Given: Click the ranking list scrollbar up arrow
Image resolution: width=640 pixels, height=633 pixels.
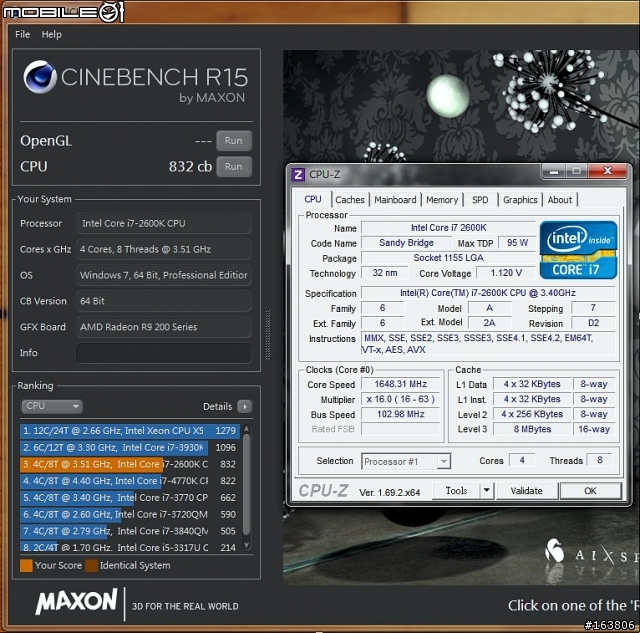Looking at the screenshot, I should (x=246, y=429).
